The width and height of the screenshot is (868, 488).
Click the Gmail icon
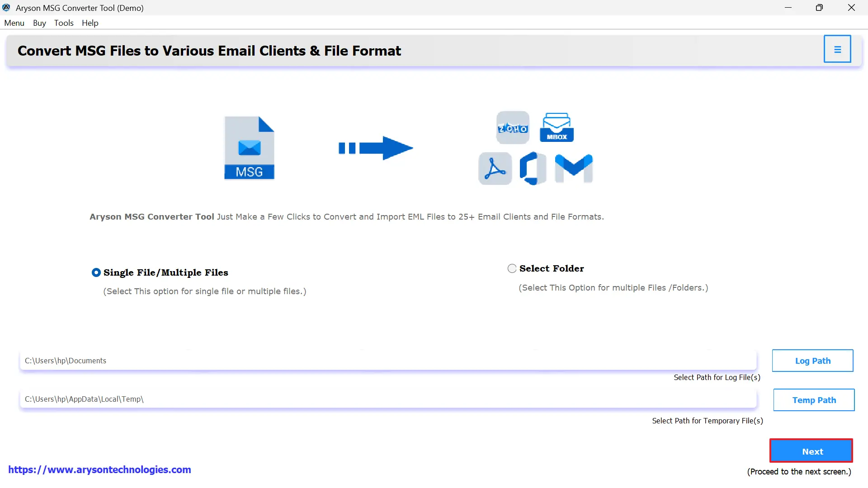tap(573, 169)
